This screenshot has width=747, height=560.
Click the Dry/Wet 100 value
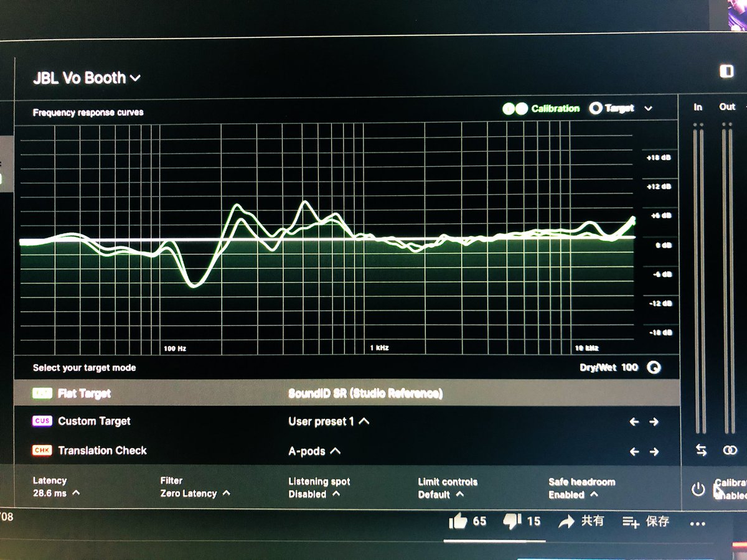[x=629, y=367]
